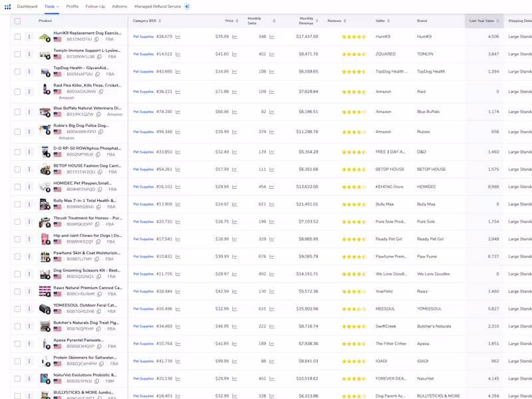532x399 pixels.
Task: Copy ASIN of BETOP HOUSE Dog Carrier
Action: point(100,172)
